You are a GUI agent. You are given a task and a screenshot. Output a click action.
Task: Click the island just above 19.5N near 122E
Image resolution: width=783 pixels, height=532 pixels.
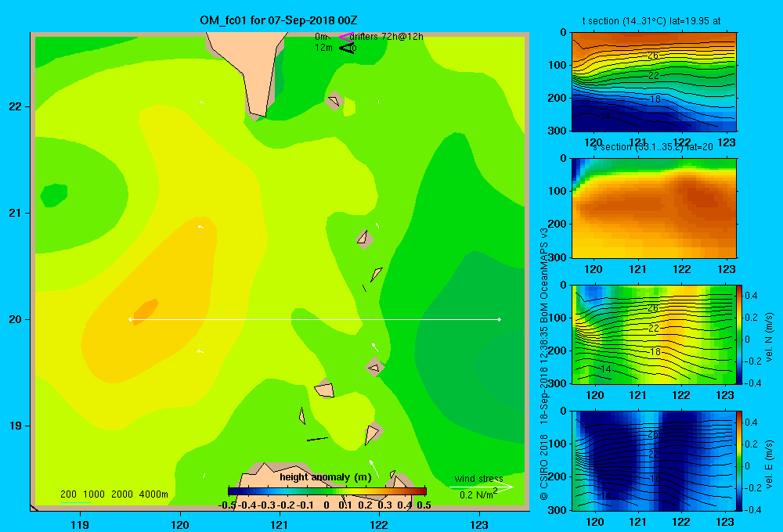pos(374,367)
